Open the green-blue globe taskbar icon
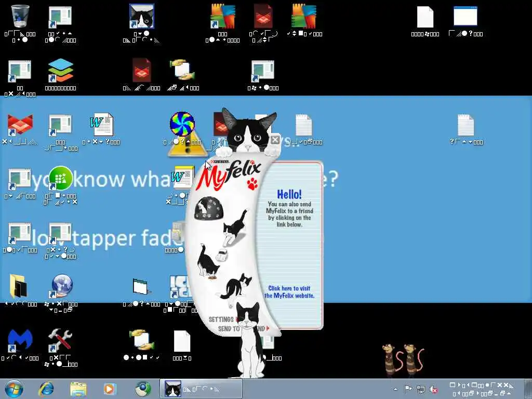 click(x=143, y=389)
